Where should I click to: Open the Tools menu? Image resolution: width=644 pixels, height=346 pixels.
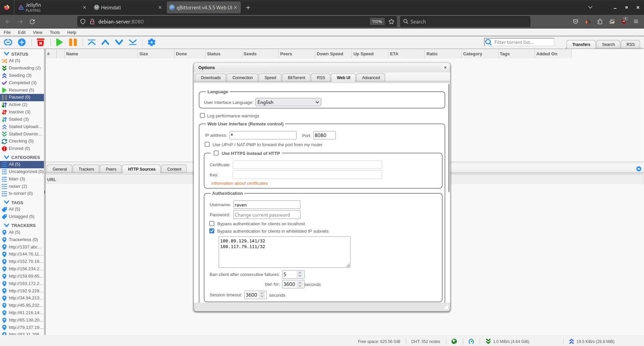[x=55, y=32]
